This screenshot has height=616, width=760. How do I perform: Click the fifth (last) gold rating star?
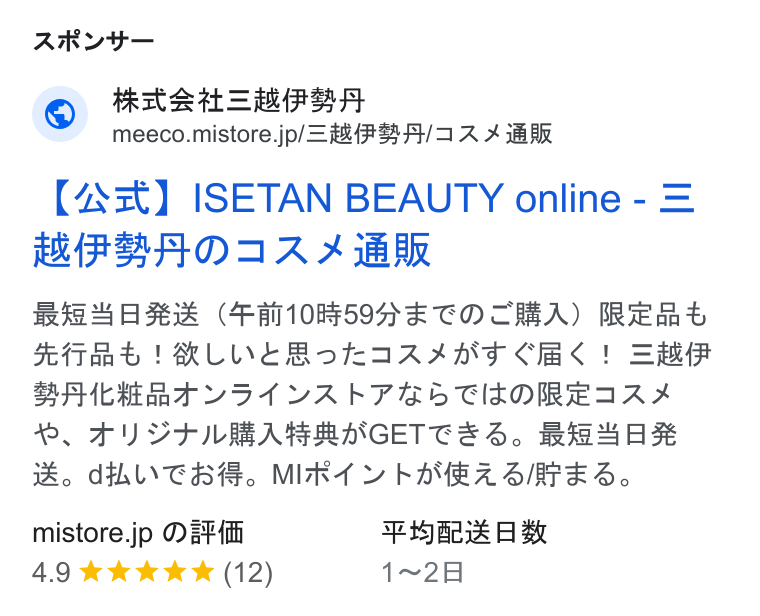[x=203, y=571]
